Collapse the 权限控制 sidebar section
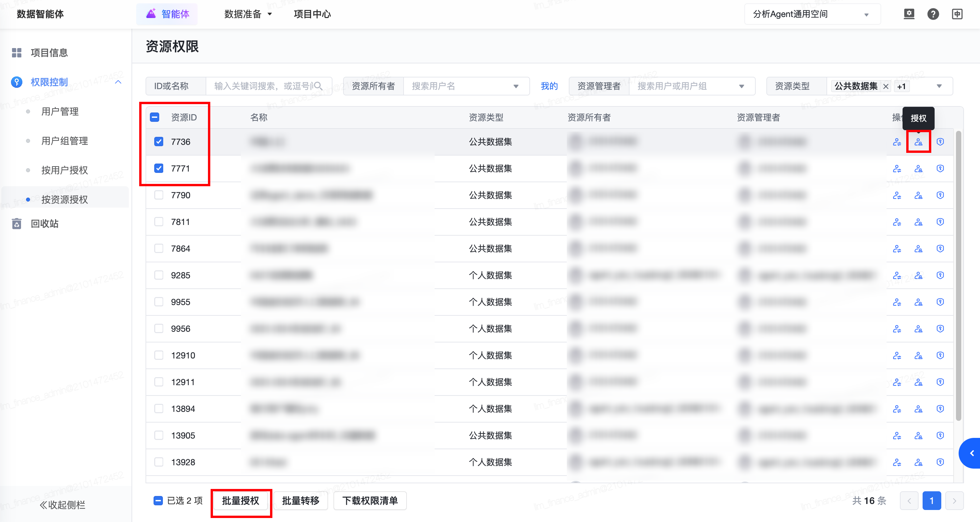This screenshot has width=980, height=522. 118,82
